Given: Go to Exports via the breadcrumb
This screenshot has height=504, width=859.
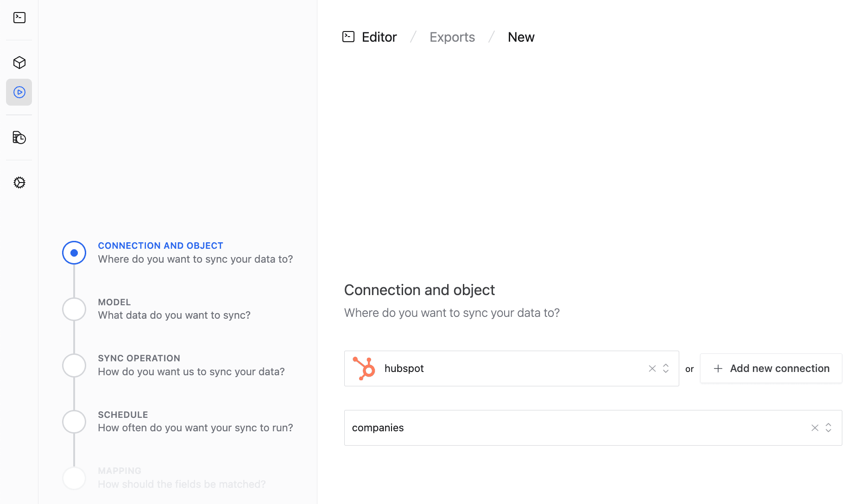Looking at the screenshot, I should [452, 37].
